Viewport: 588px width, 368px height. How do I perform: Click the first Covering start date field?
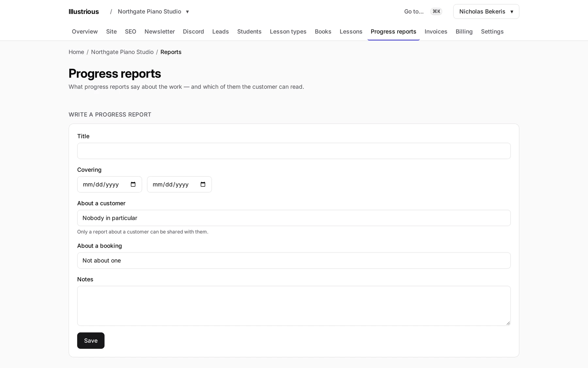pyautogui.click(x=109, y=184)
